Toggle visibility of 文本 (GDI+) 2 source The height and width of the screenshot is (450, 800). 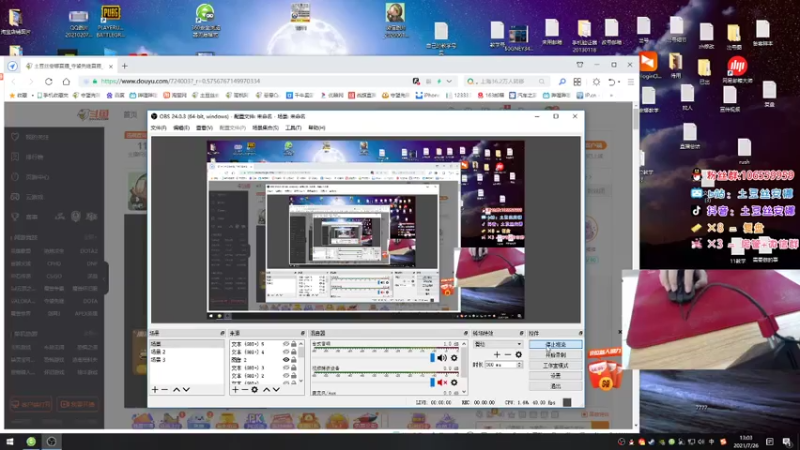286,376
